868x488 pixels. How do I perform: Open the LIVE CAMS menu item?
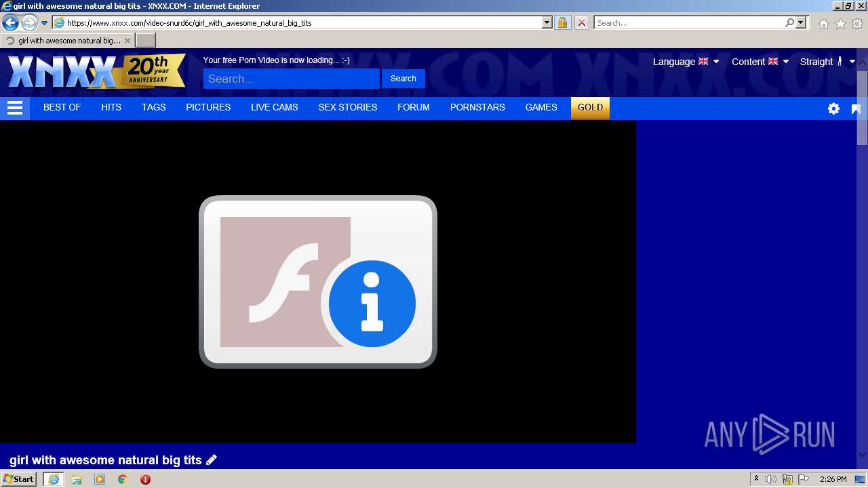coord(275,107)
